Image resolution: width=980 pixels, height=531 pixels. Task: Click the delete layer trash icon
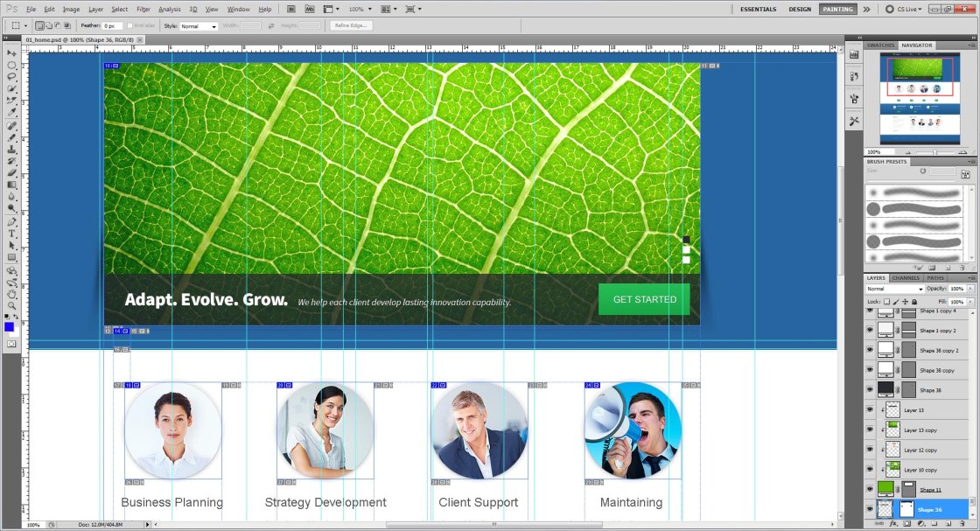pos(962,523)
